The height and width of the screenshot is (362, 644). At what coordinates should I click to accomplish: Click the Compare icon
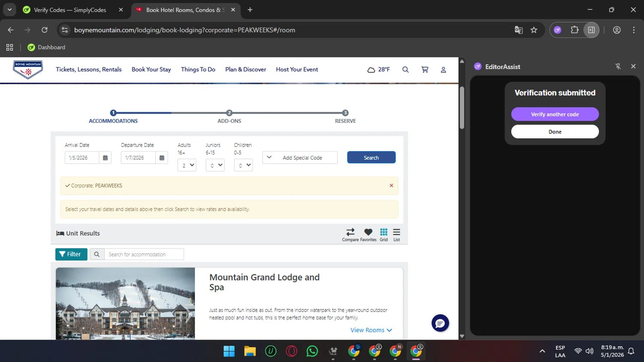point(350,235)
